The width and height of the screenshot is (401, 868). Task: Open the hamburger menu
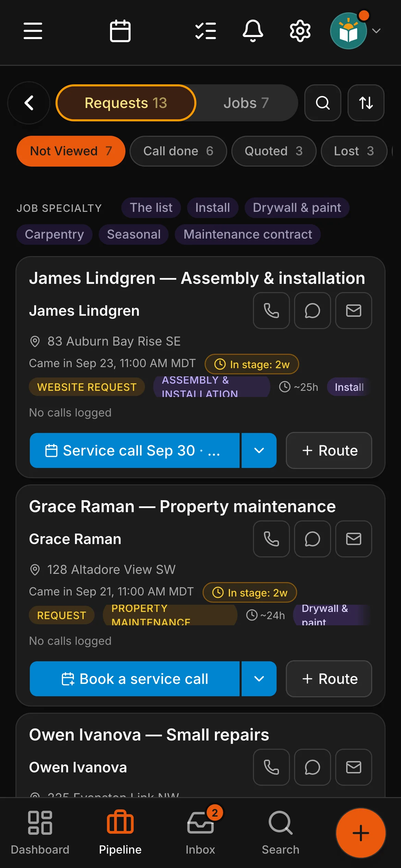tap(33, 31)
